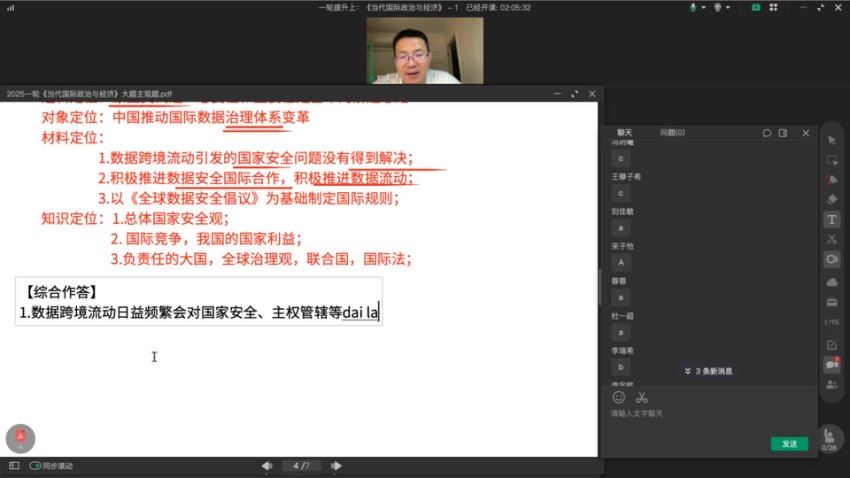Open the cloud storage tool

click(832, 282)
